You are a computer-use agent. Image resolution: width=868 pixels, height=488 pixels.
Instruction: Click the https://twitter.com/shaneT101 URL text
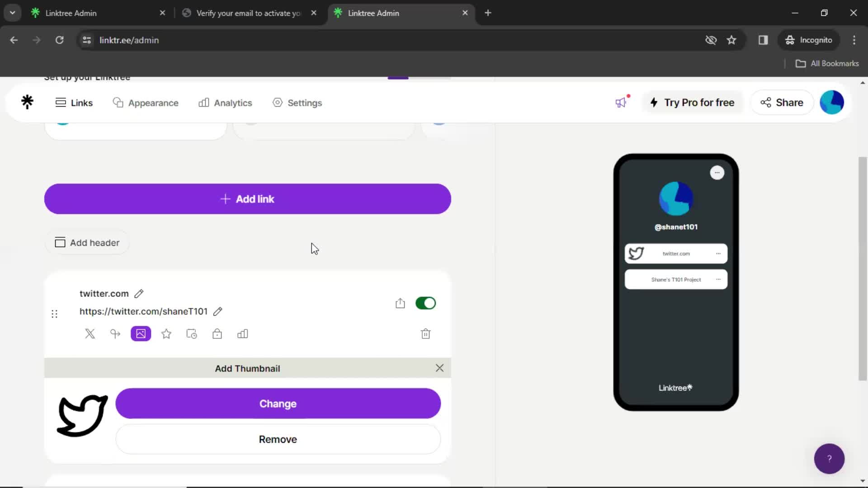143,311
